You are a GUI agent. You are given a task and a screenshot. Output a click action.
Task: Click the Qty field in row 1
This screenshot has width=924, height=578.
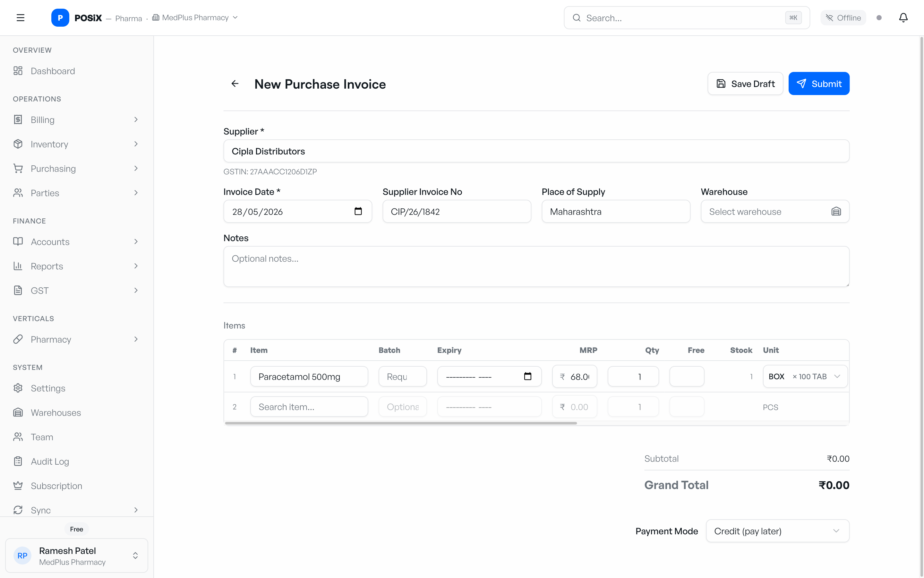633,377
